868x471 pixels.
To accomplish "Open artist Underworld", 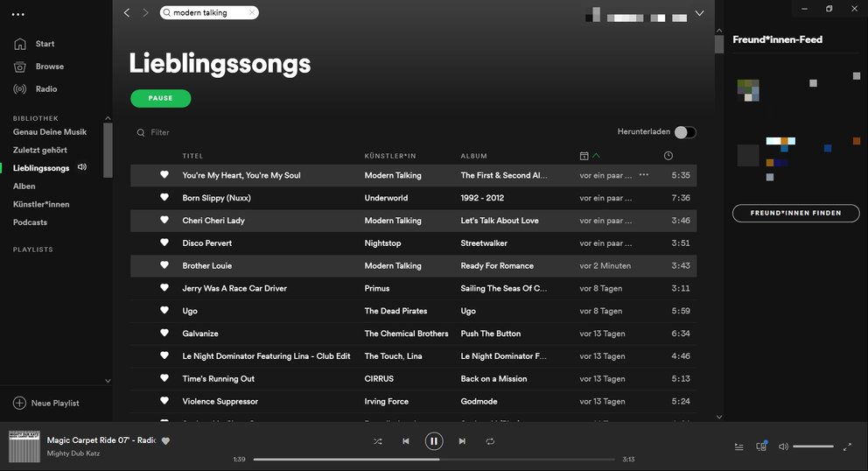I will pyautogui.click(x=386, y=198).
